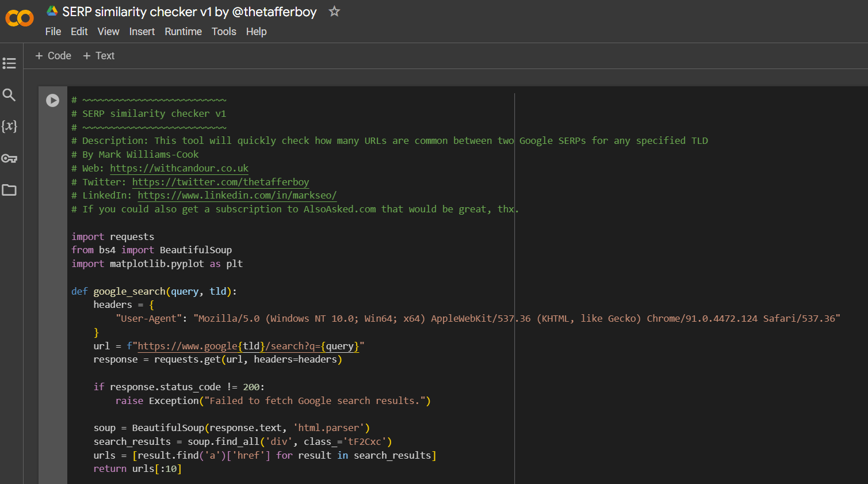Open the twitter.com/thetafferboy link
This screenshot has width=868, height=484.
pyautogui.click(x=220, y=182)
